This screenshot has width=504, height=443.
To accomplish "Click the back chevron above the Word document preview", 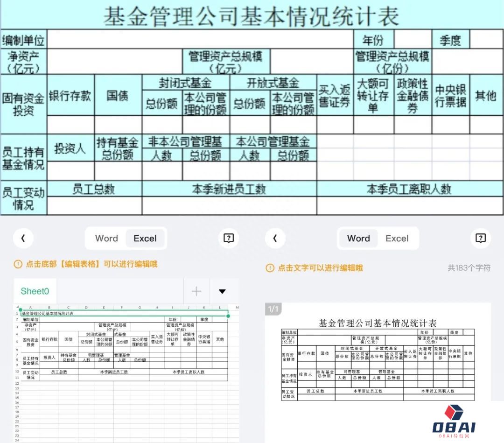I will pyautogui.click(x=275, y=239).
